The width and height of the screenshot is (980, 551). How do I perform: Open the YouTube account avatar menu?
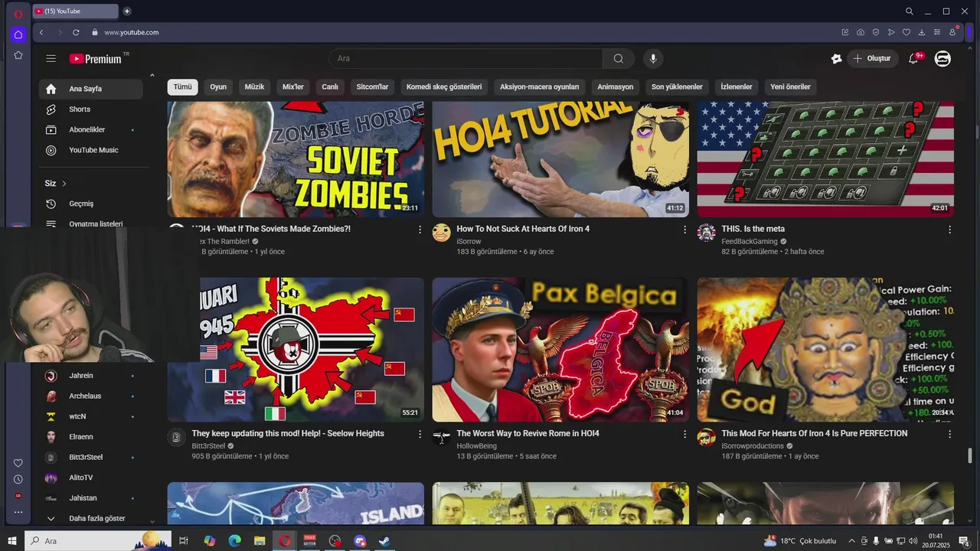[942, 58]
